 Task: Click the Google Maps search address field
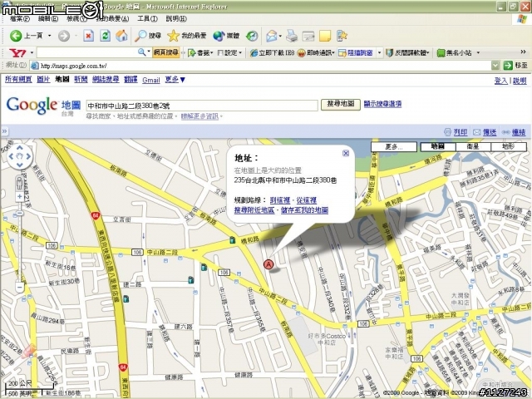(x=202, y=106)
